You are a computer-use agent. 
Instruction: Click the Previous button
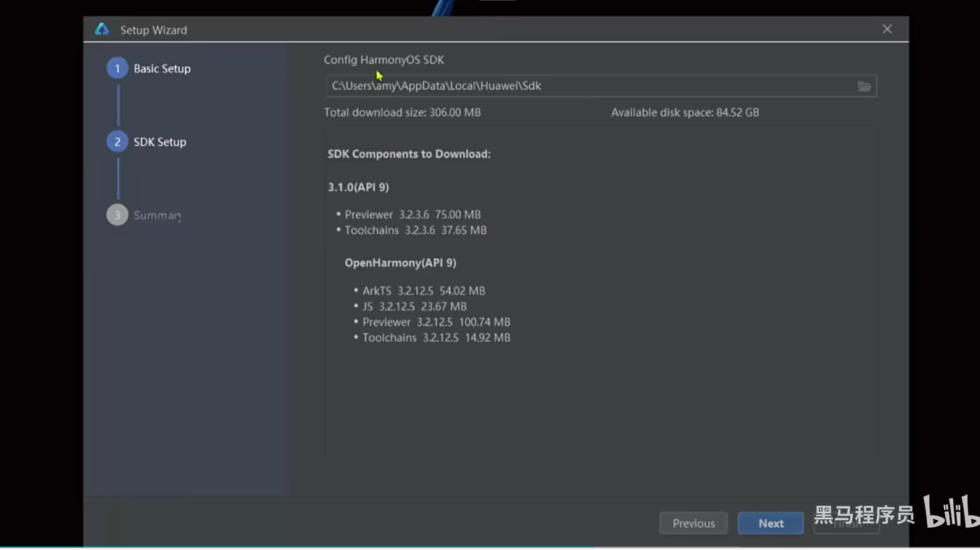tap(693, 523)
